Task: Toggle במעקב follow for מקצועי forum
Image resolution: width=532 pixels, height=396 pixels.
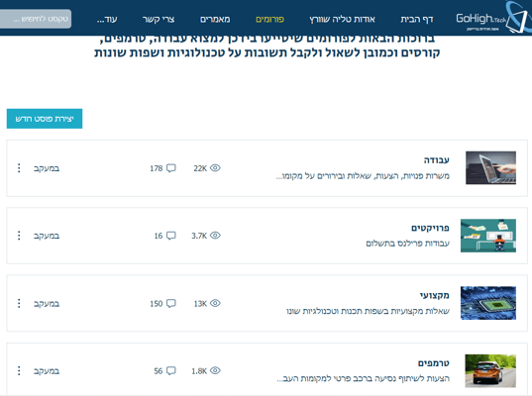Action: coord(47,304)
